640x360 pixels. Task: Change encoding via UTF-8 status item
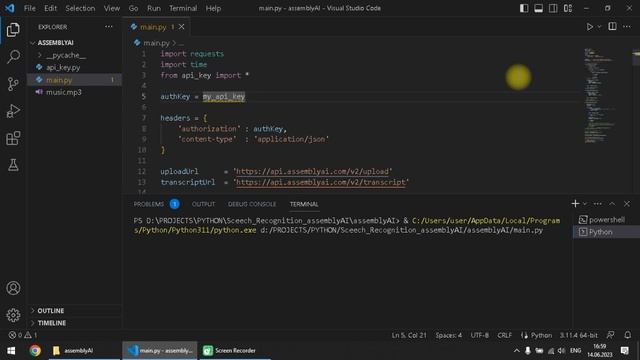click(x=480, y=335)
